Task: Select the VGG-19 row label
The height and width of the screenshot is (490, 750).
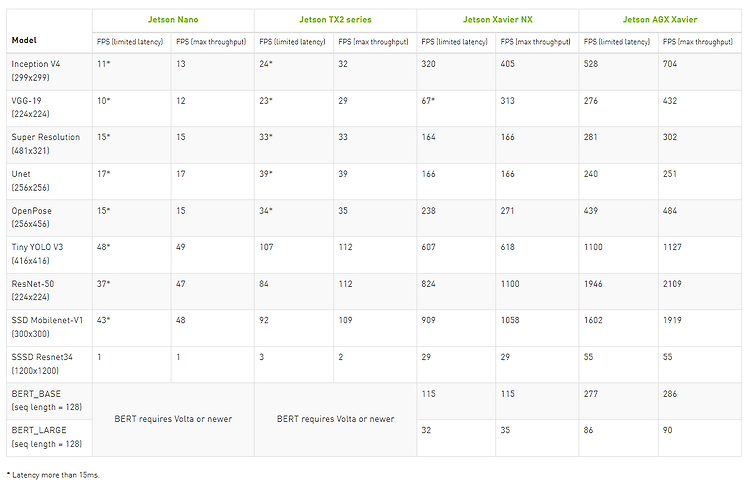Action: point(30,107)
